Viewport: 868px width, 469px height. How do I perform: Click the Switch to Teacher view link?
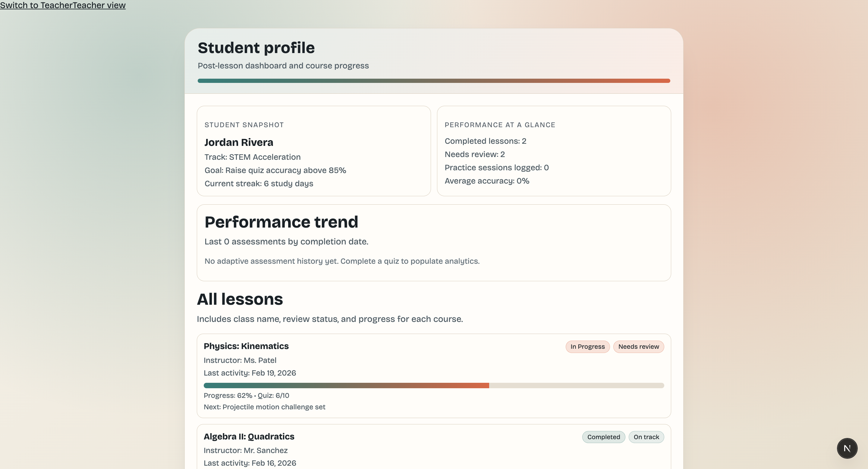pos(63,5)
